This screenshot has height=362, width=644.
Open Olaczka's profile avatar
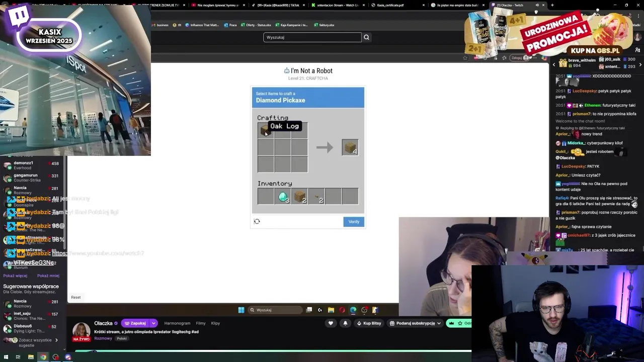[81, 331]
